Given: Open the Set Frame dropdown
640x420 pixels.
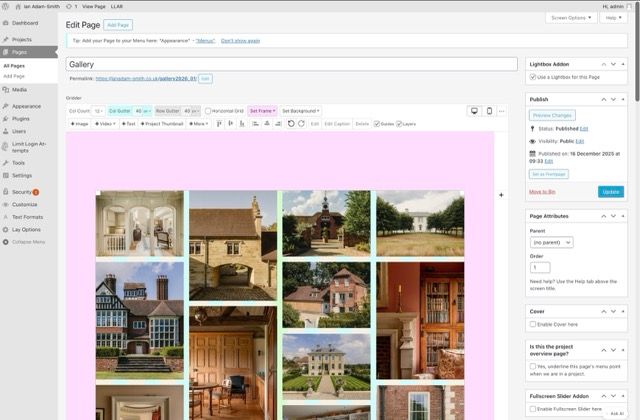Looking at the screenshot, I should [262, 111].
